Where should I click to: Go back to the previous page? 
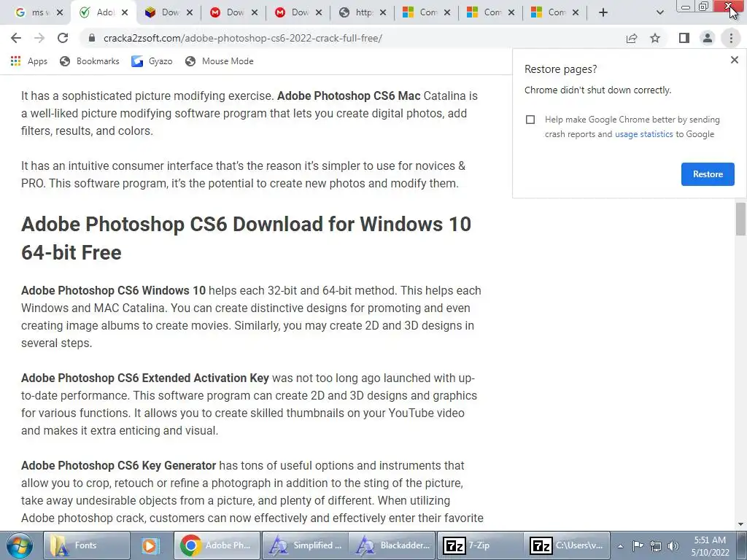pos(16,38)
